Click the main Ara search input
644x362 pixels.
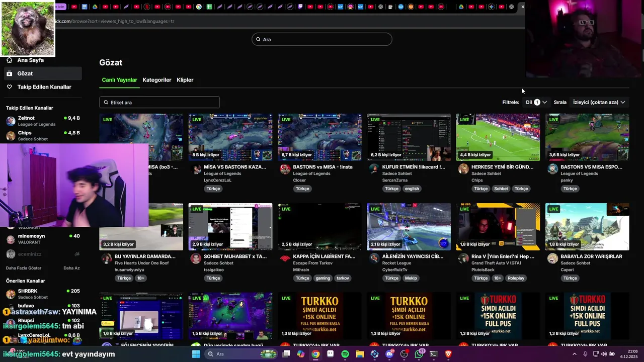pos(322,39)
